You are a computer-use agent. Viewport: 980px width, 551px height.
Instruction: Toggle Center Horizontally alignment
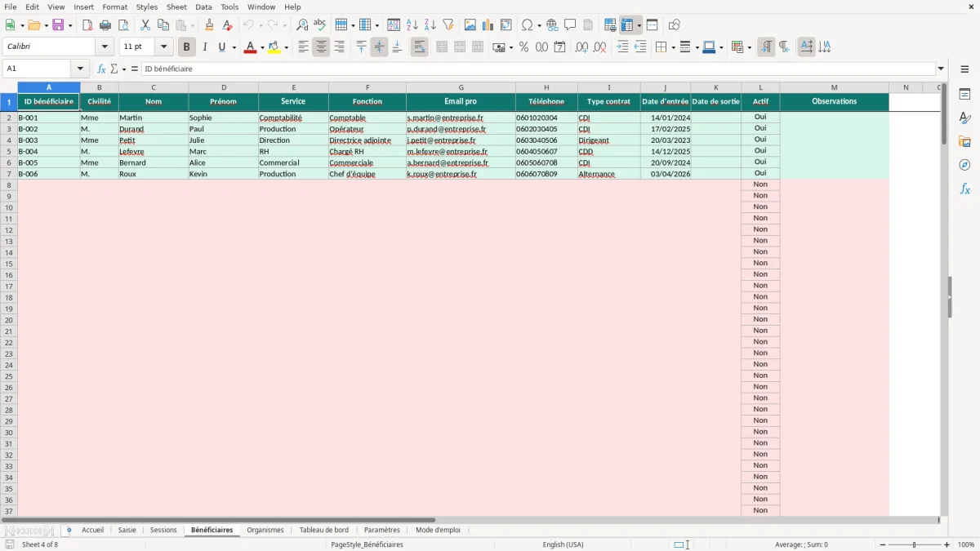point(321,47)
